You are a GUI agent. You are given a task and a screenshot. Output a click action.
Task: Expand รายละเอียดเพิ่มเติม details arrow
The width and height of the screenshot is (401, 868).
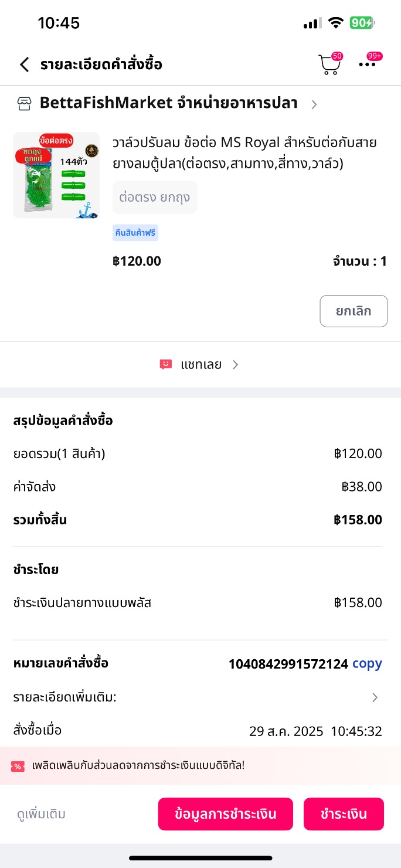[x=375, y=697]
